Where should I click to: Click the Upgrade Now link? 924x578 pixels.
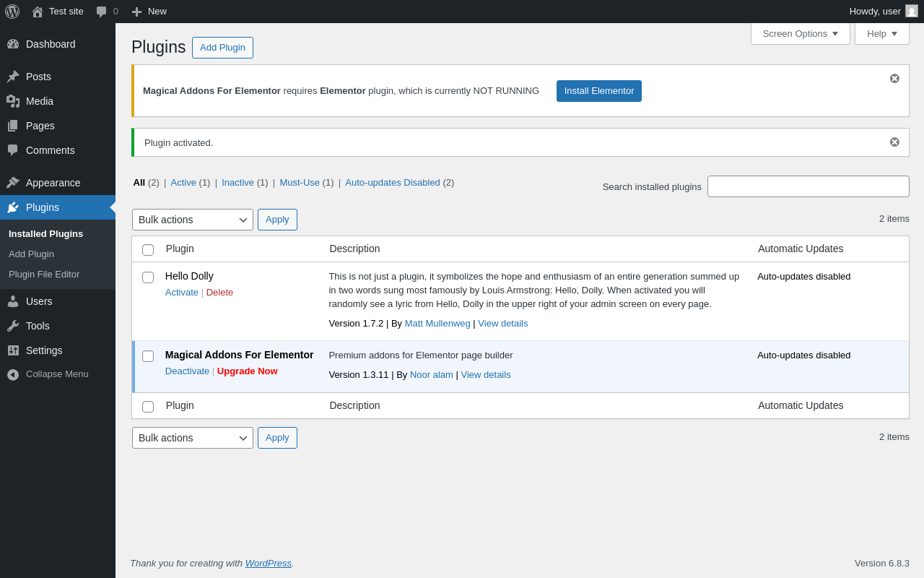(247, 371)
